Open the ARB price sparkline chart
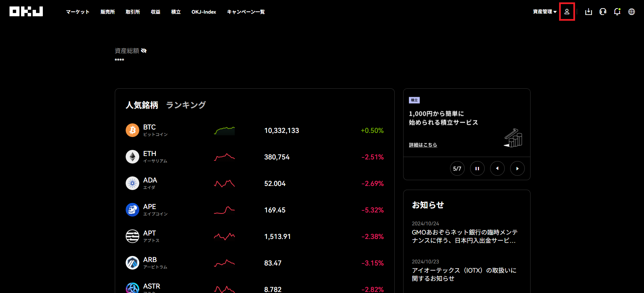Viewport: 644px width, 293px height. [224, 263]
